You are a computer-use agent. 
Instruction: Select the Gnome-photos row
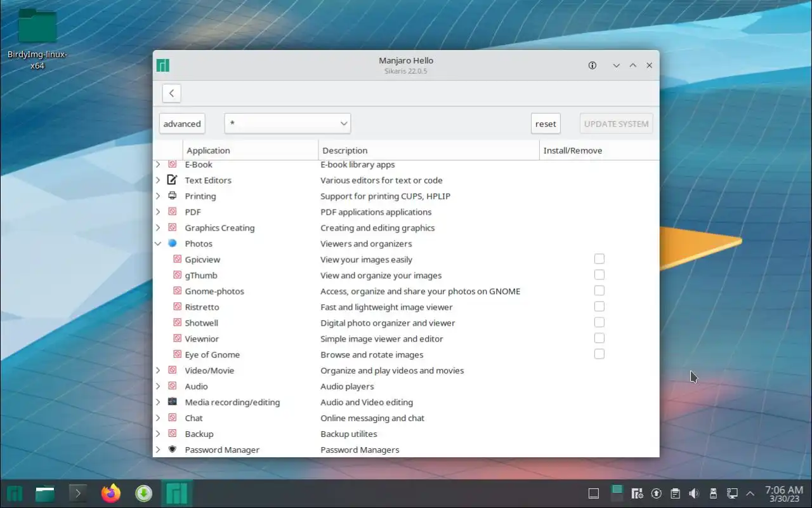tap(406, 291)
